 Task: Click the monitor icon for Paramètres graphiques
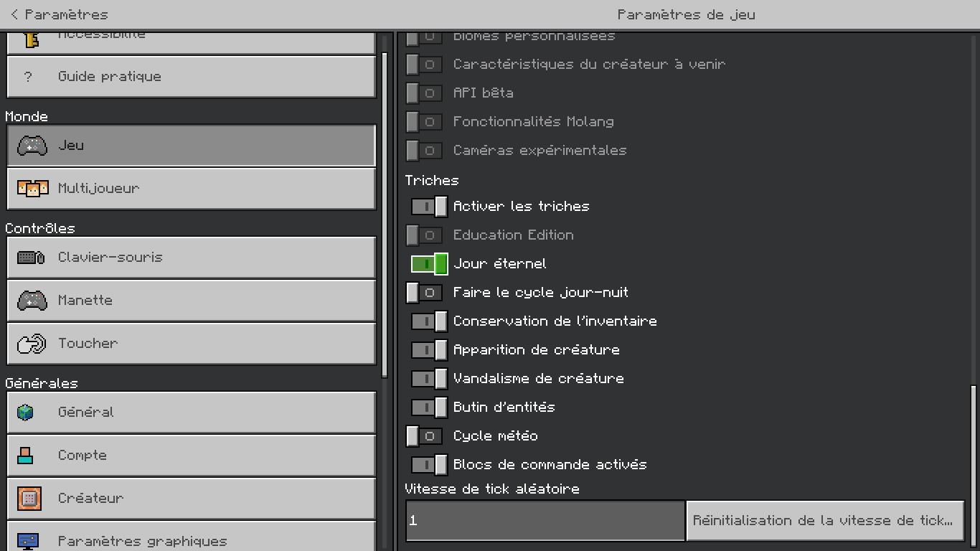pyautogui.click(x=28, y=541)
